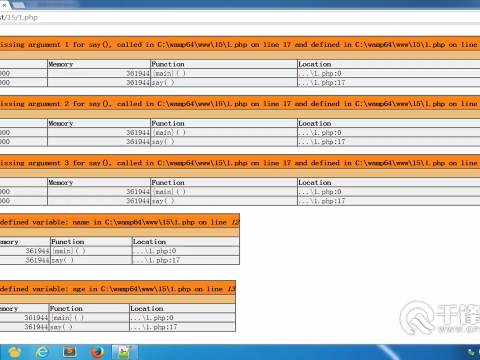Click the address bar showing 15/1.php
480x360 pixels.
[240, 17]
